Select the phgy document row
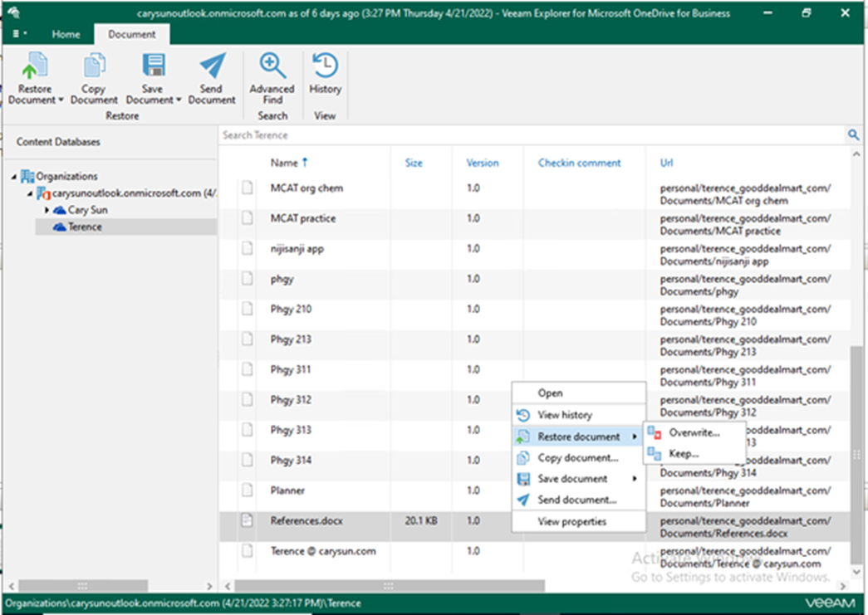The image size is (868, 615). pyautogui.click(x=534, y=285)
